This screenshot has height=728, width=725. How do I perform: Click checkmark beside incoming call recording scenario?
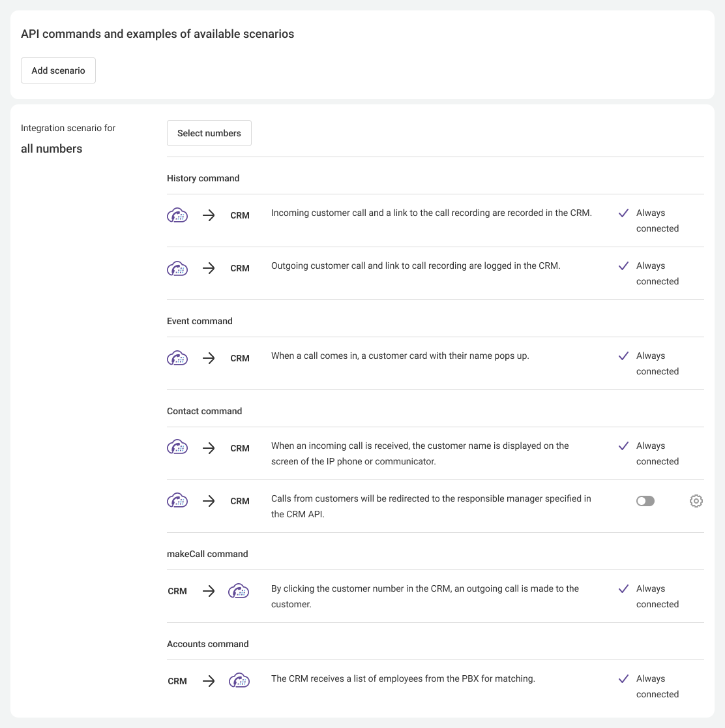click(x=623, y=213)
